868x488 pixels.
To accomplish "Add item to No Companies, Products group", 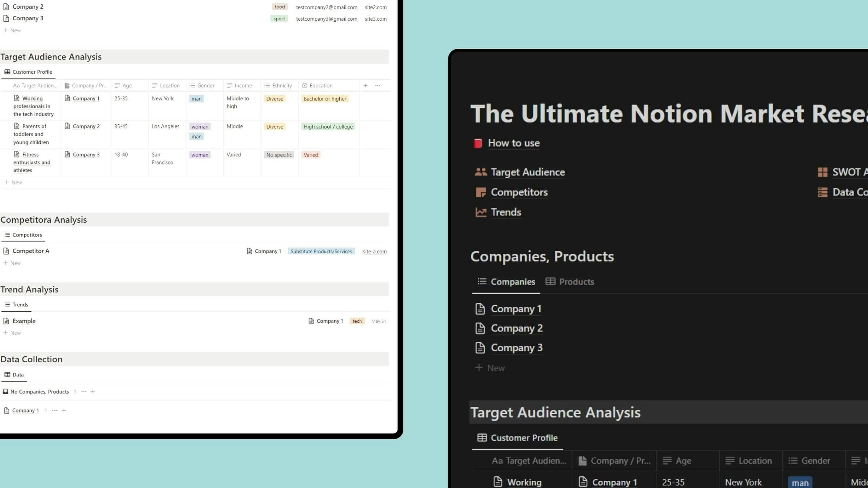I will [93, 391].
